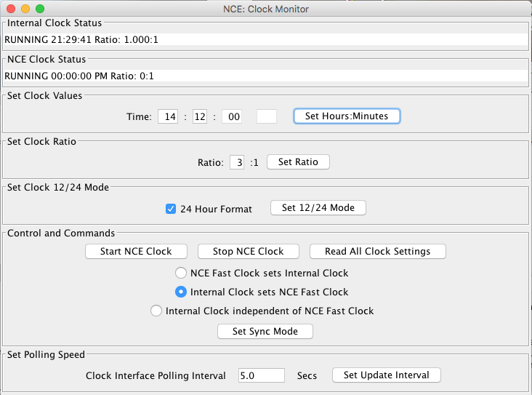This screenshot has height=395, width=532.
Task: Read All Clock Settings
Action: [x=377, y=252]
